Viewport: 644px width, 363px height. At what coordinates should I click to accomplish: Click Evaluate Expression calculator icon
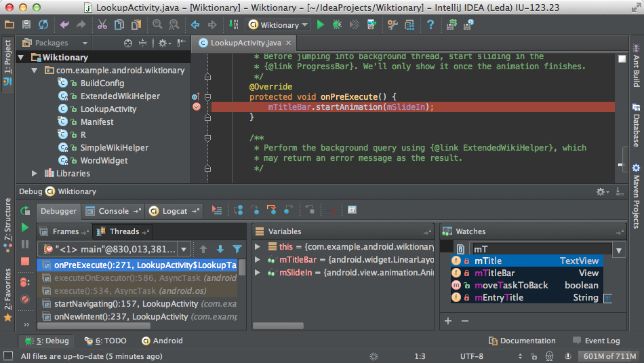(352, 210)
